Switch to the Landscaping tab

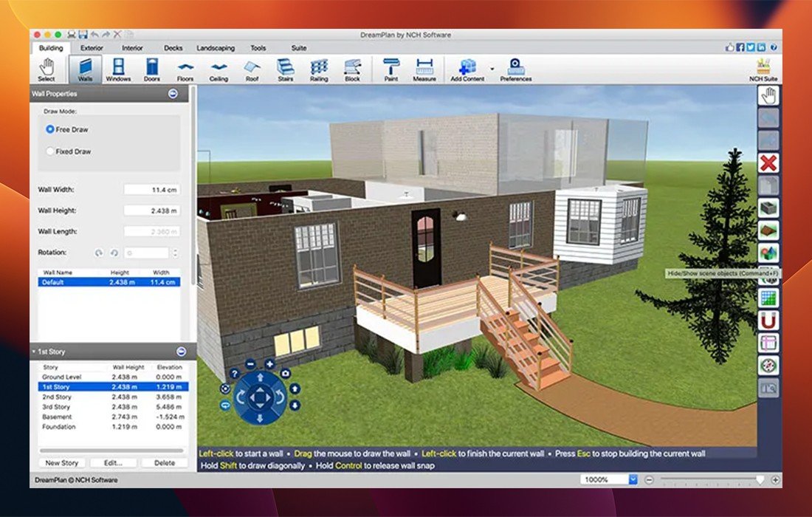[x=216, y=48]
